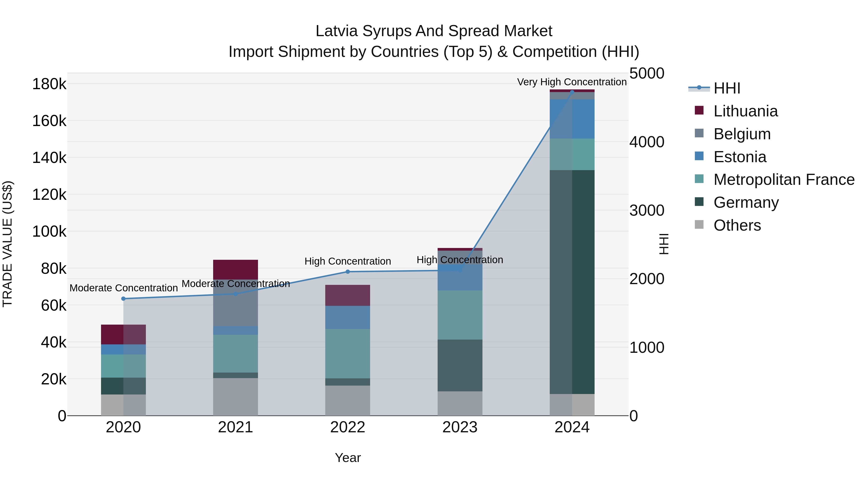
Task: Select the 2023 Germany bar segment
Action: [460, 365]
